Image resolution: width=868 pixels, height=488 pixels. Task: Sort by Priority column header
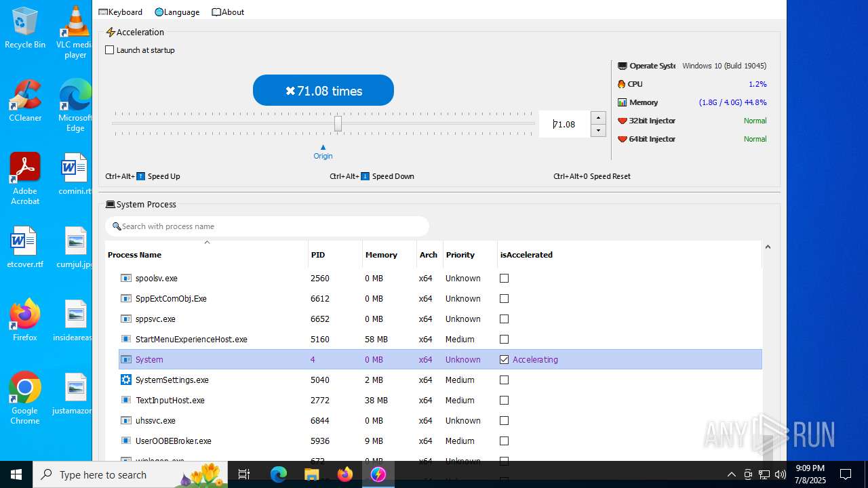coord(470,255)
